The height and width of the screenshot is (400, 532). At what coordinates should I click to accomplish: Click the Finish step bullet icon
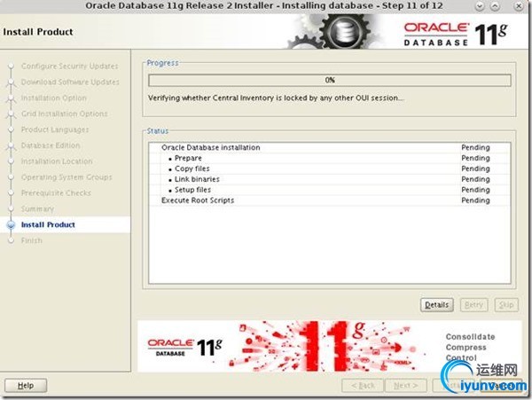point(12,240)
